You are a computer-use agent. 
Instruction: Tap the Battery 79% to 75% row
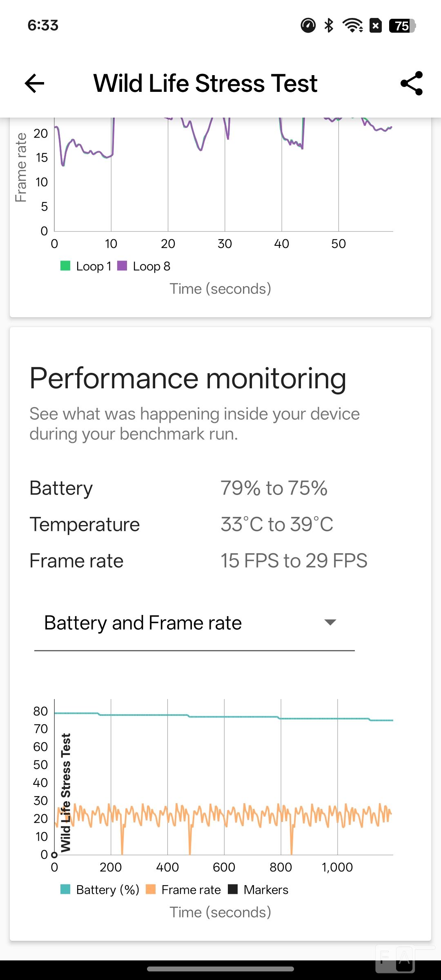tap(220, 488)
